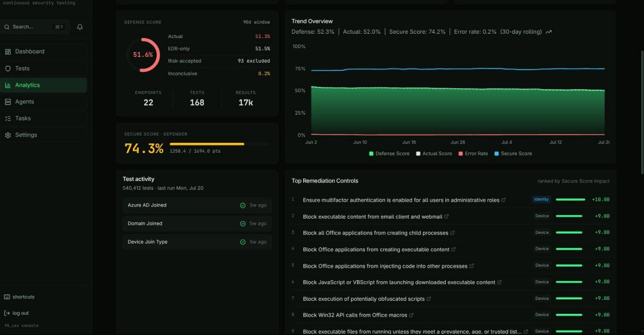Click the blue Secure Score legend swatch
The width and height of the screenshot is (644, 335).
click(x=497, y=154)
